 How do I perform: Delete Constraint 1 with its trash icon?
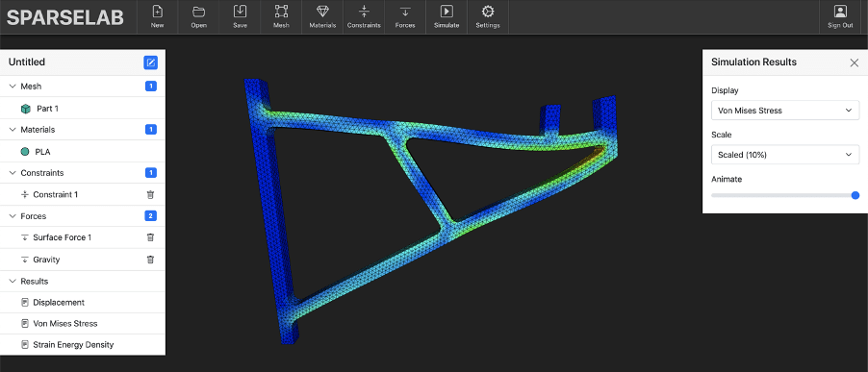point(150,194)
